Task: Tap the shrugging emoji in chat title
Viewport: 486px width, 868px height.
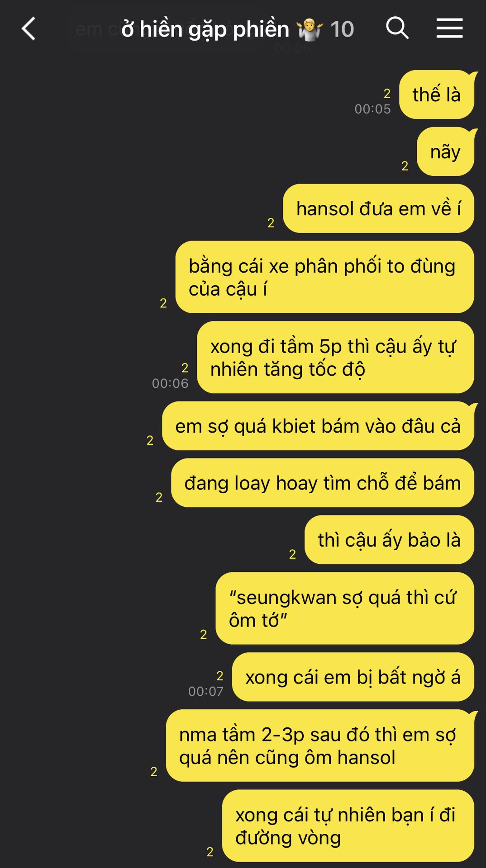Action: [x=310, y=29]
